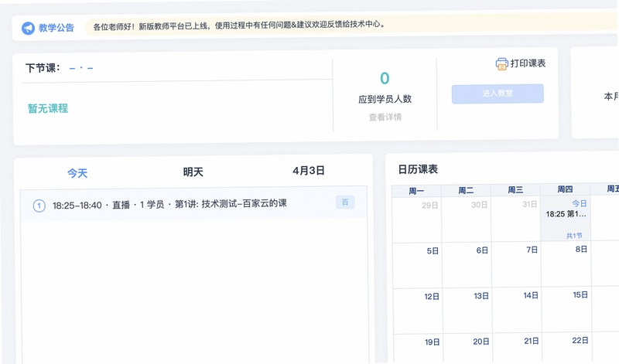This screenshot has height=364, width=619.
Task: Click the printer icon beside 打印课表
Action: (501, 64)
